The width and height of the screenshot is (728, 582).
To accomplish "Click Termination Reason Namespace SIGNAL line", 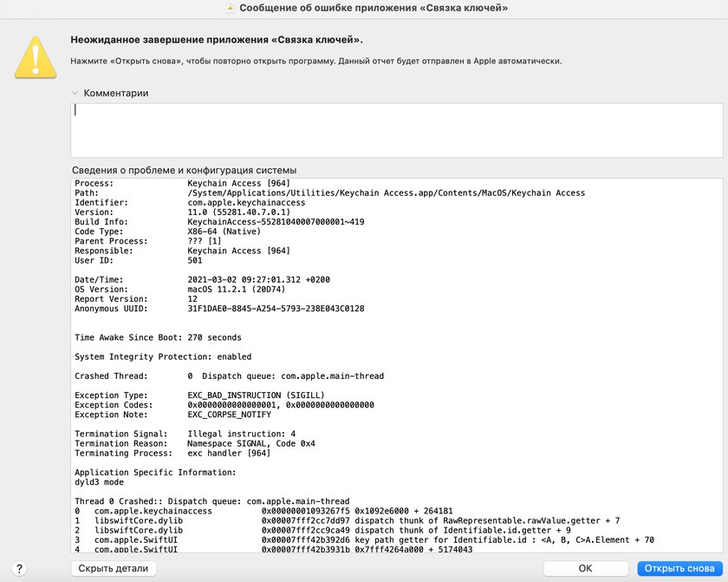I will pyautogui.click(x=195, y=443).
